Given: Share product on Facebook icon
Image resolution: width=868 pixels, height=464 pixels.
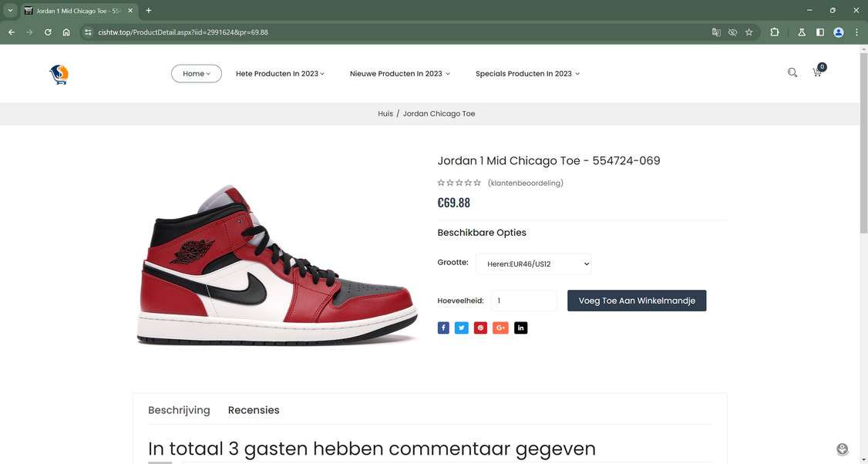Looking at the screenshot, I should click(442, 328).
